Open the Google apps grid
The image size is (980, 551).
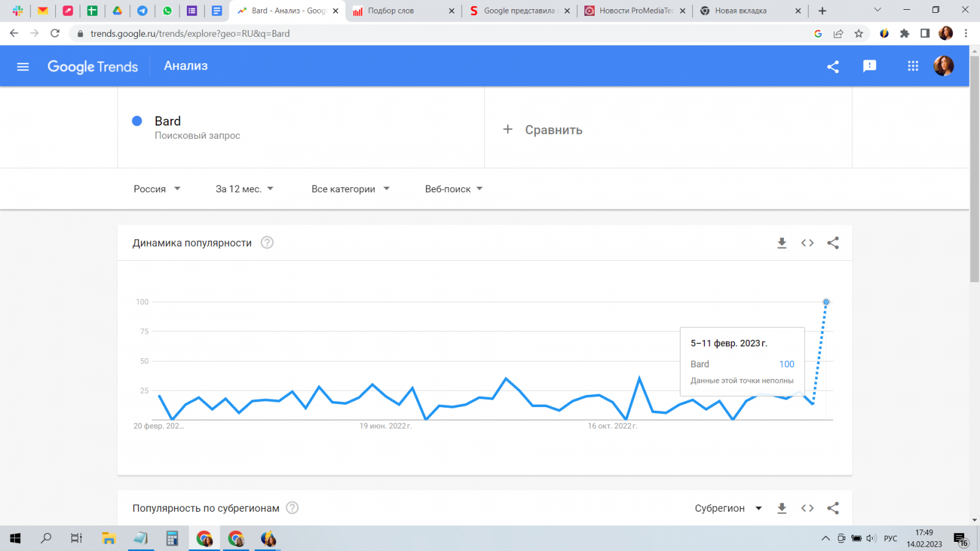point(913,66)
